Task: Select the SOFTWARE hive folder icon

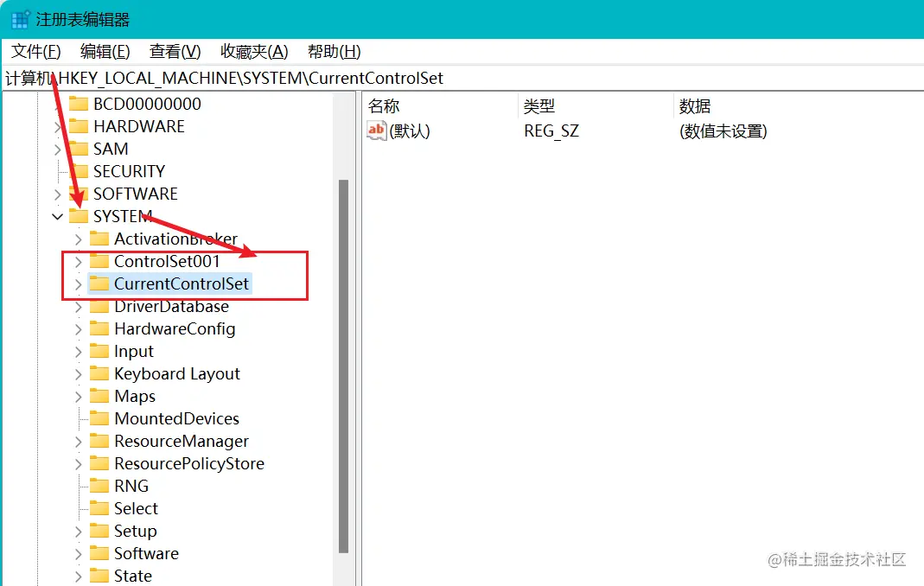Action: (x=79, y=194)
